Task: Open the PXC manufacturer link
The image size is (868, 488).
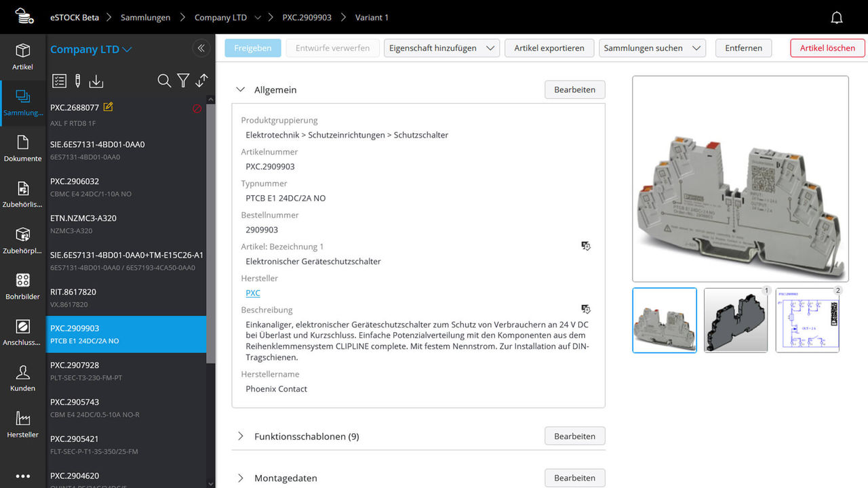Action: pyautogui.click(x=252, y=293)
